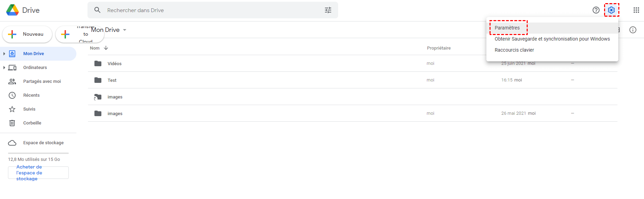Open Corbeille trash in sidebar
Image resolution: width=644 pixels, height=199 pixels.
coord(32,123)
